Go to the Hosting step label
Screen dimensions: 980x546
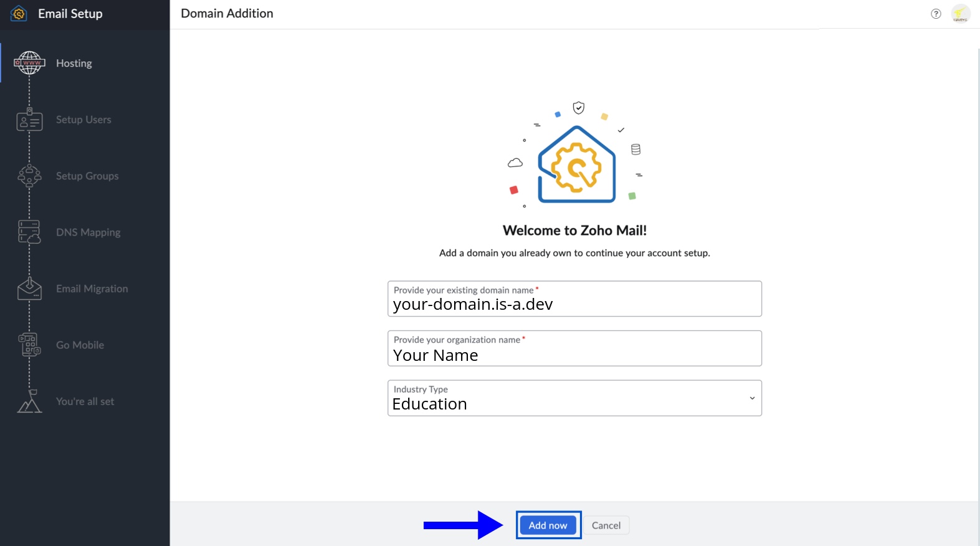coord(74,64)
